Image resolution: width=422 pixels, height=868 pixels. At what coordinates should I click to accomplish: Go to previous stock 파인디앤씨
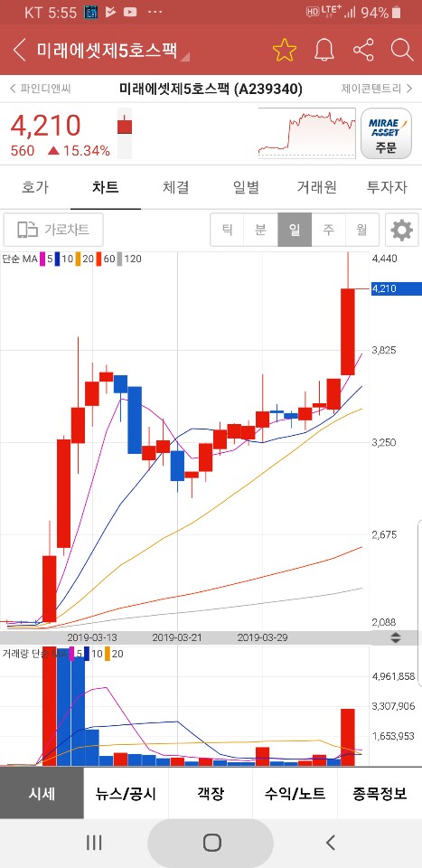tap(41, 89)
